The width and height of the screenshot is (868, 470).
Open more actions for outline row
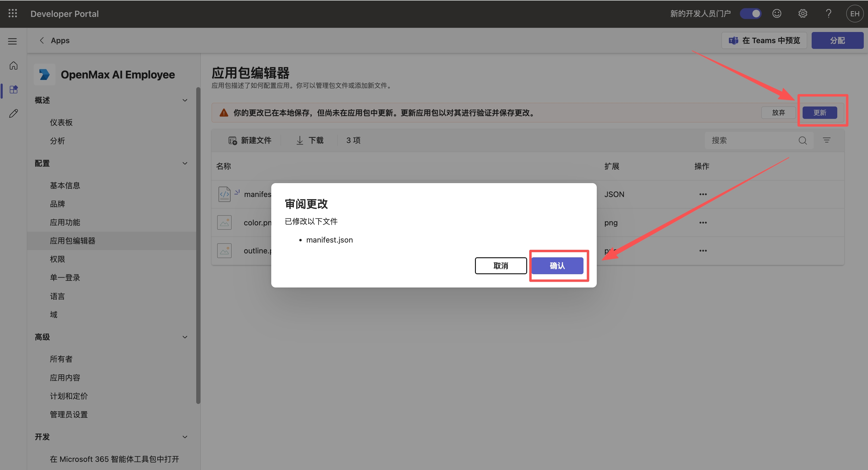pyautogui.click(x=703, y=250)
